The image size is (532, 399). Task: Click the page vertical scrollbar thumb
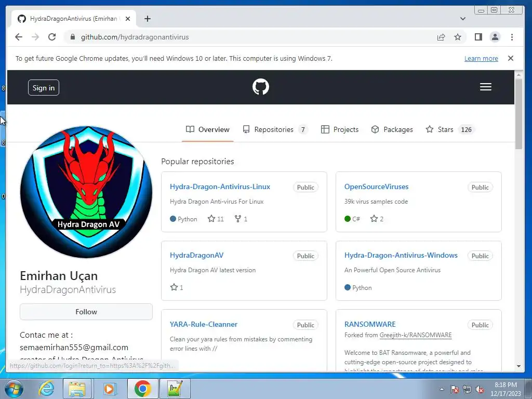tap(518, 114)
